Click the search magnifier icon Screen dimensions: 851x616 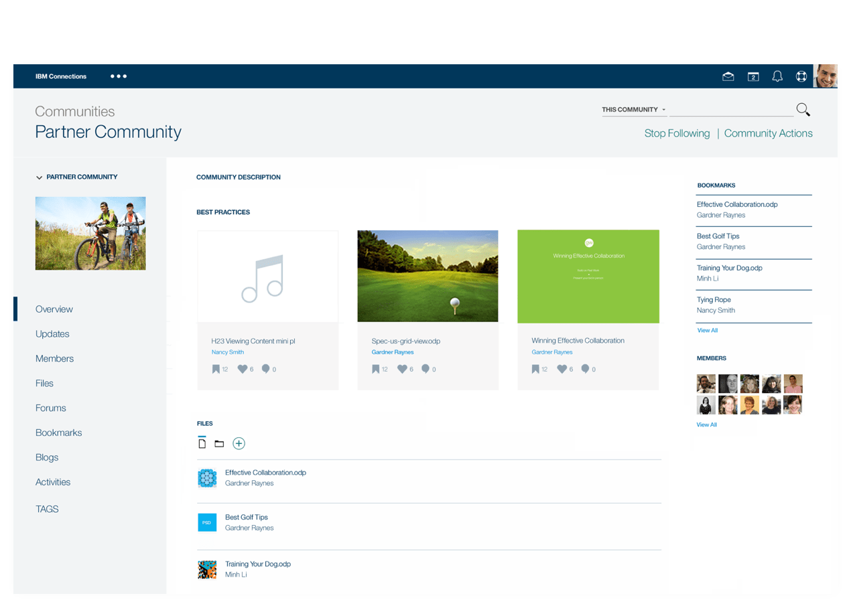point(803,110)
